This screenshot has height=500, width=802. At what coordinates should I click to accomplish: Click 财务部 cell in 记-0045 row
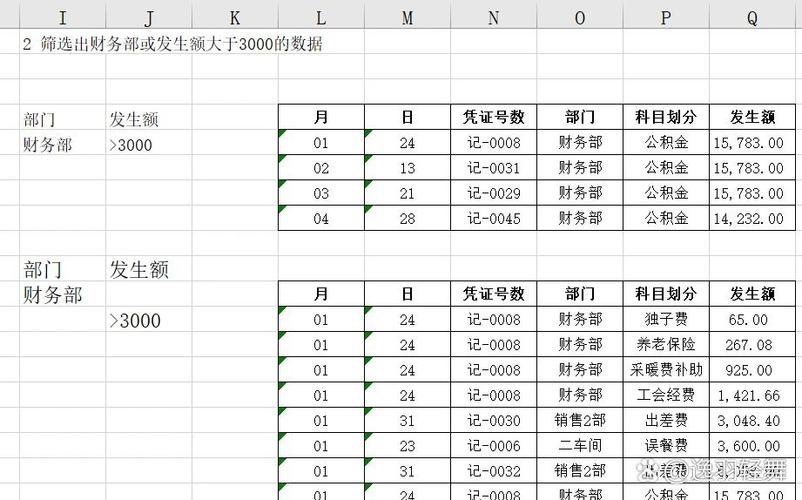[x=580, y=218]
